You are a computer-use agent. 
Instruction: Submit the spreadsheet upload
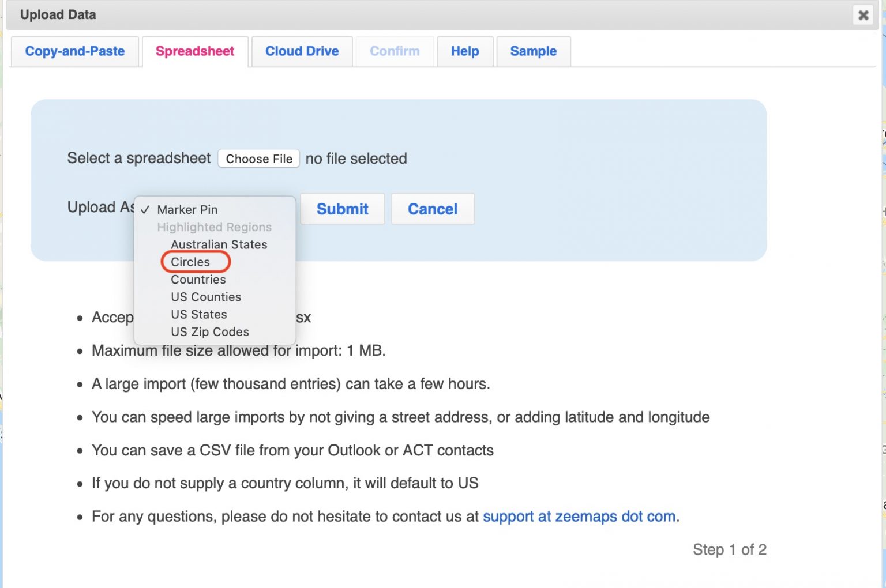[342, 209]
